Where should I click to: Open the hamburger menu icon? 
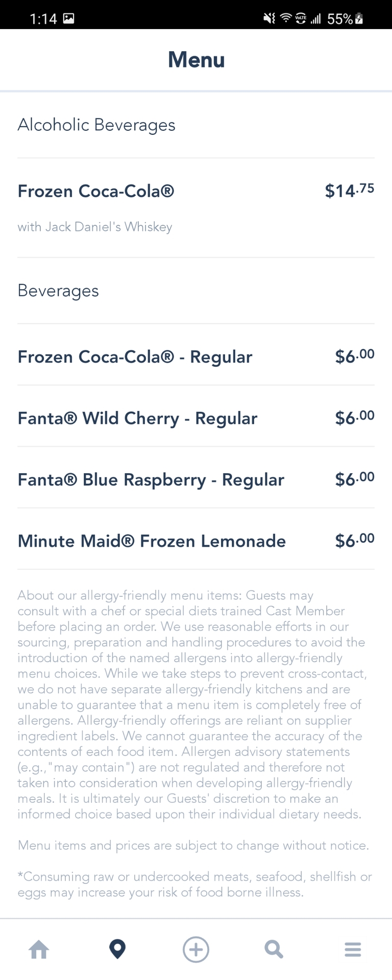coord(353,949)
